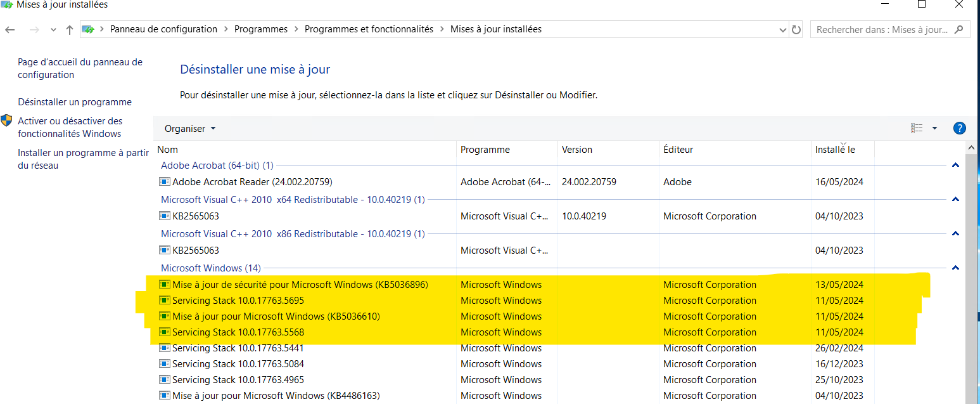
Task: Navigate to Programmes et fonctionnalités breadcrumb
Action: (369, 29)
